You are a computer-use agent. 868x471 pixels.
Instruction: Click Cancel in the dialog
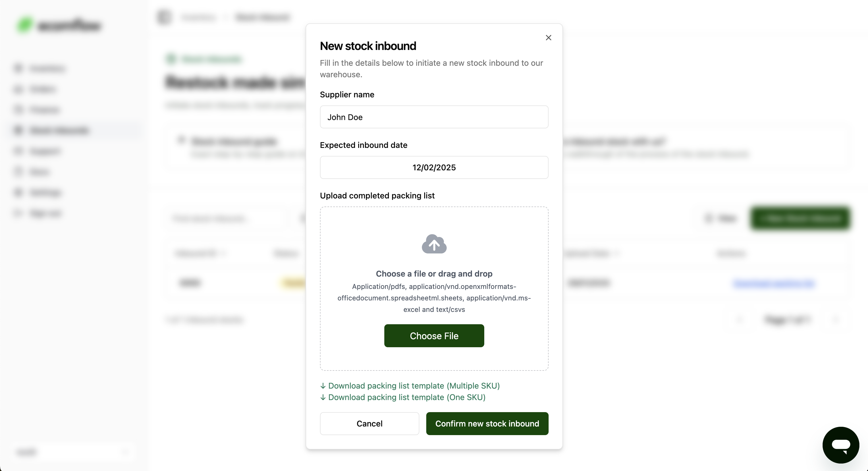click(369, 424)
